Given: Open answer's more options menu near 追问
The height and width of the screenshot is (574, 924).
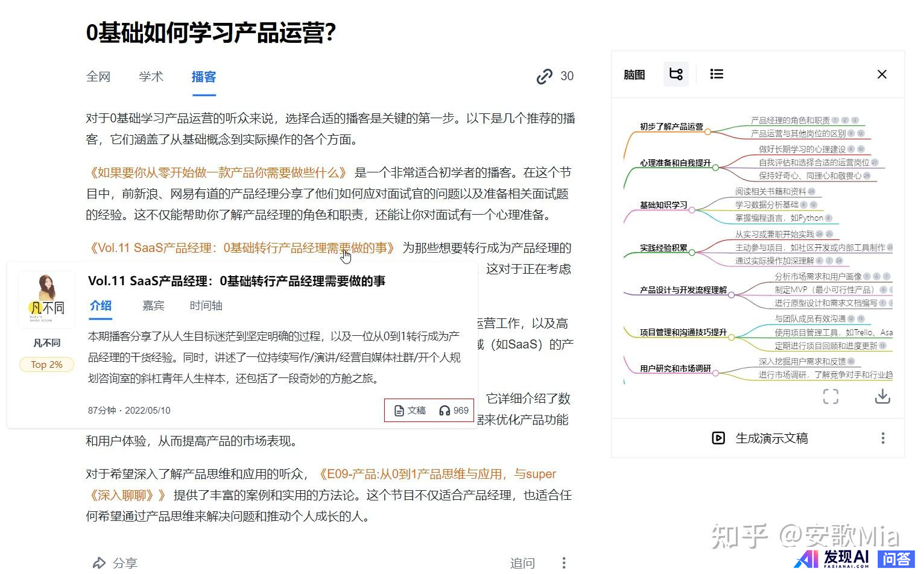Looking at the screenshot, I should pos(563,563).
